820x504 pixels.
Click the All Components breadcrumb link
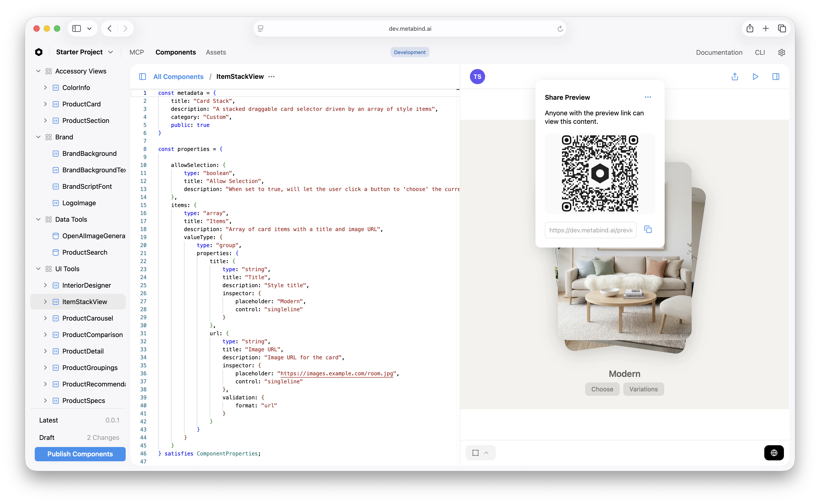(x=178, y=77)
